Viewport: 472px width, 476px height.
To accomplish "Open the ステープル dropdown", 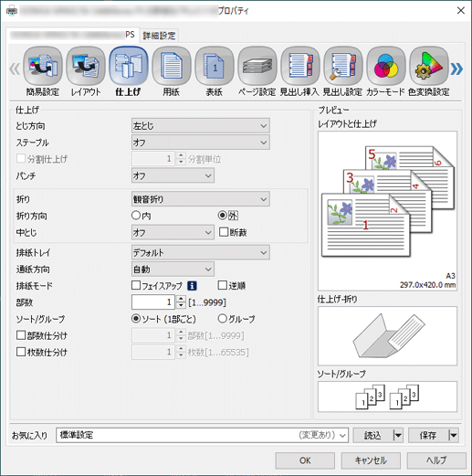I will click(x=201, y=143).
